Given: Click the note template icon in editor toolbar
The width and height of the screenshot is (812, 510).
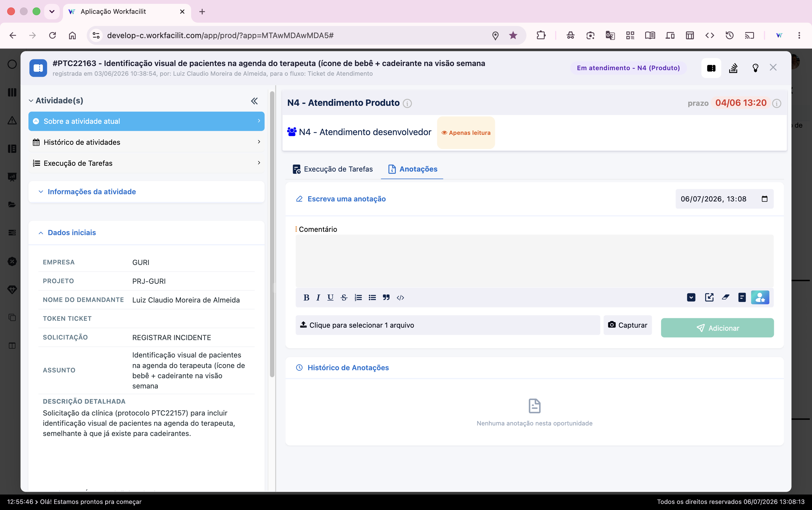Looking at the screenshot, I should click(742, 298).
